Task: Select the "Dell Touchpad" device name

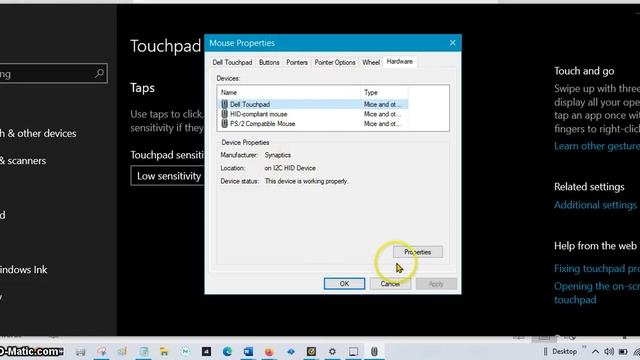Action: 250,104
